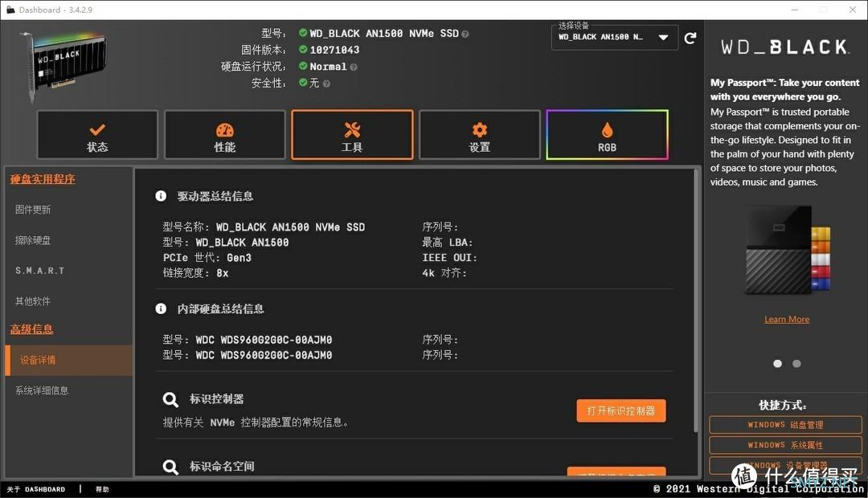Viewport: 868px width, 498px height.
Task: Click 型号名称: WD_BLACK AN1500 NVMe SSD text
Action: click(x=264, y=227)
